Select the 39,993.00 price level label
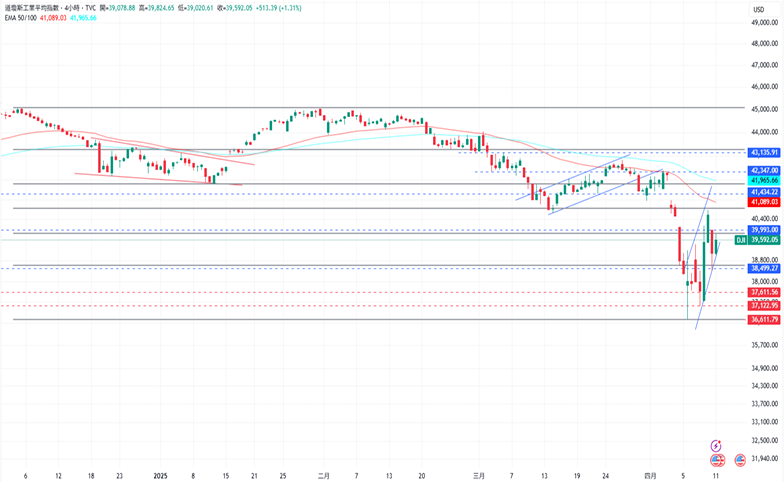 pyautogui.click(x=764, y=230)
